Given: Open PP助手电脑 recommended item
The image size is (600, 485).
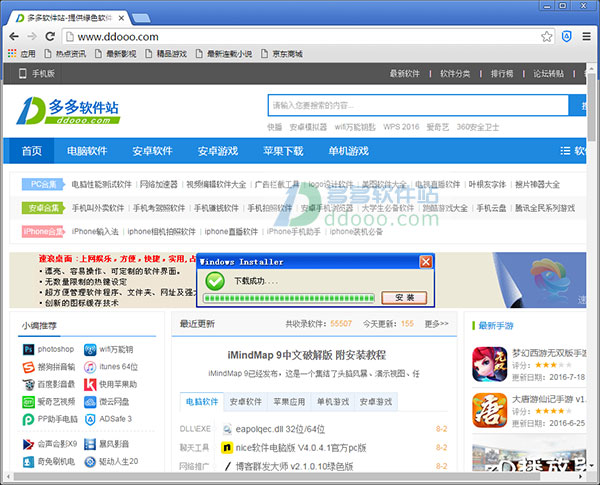Looking at the screenshot, I should point(50,420).
